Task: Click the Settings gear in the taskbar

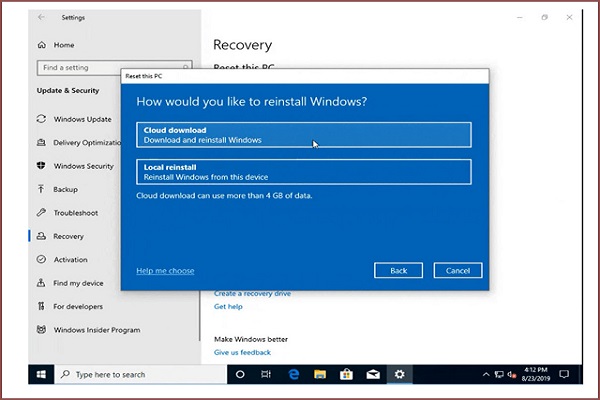Action: [399, 374]
